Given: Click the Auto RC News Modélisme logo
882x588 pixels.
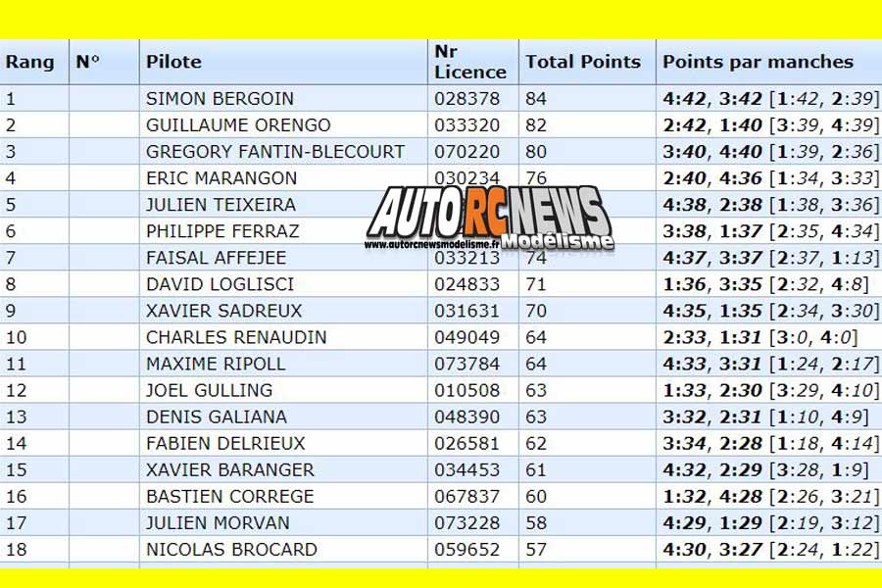Looking at the screenshot, I should tap(490, 217).
